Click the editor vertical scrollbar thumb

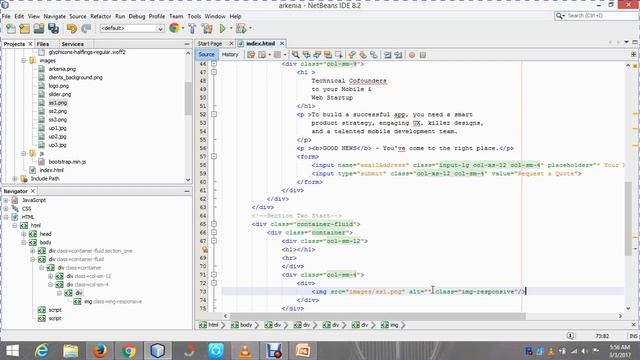click(x=628, y=218)
